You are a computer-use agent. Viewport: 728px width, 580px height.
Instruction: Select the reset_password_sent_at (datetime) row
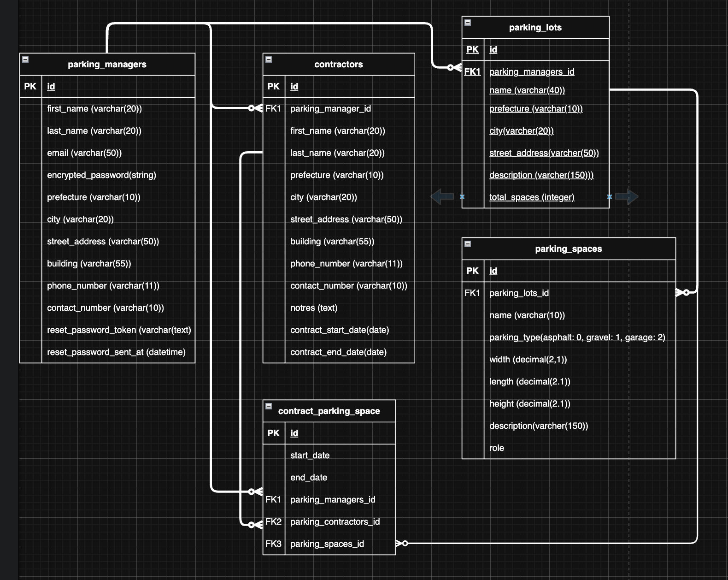pos(107,352)
